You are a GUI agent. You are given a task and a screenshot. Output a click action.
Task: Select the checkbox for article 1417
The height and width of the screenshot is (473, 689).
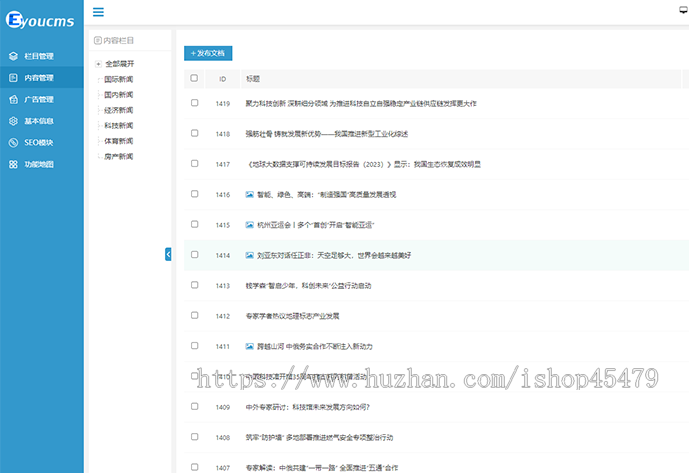195,163
